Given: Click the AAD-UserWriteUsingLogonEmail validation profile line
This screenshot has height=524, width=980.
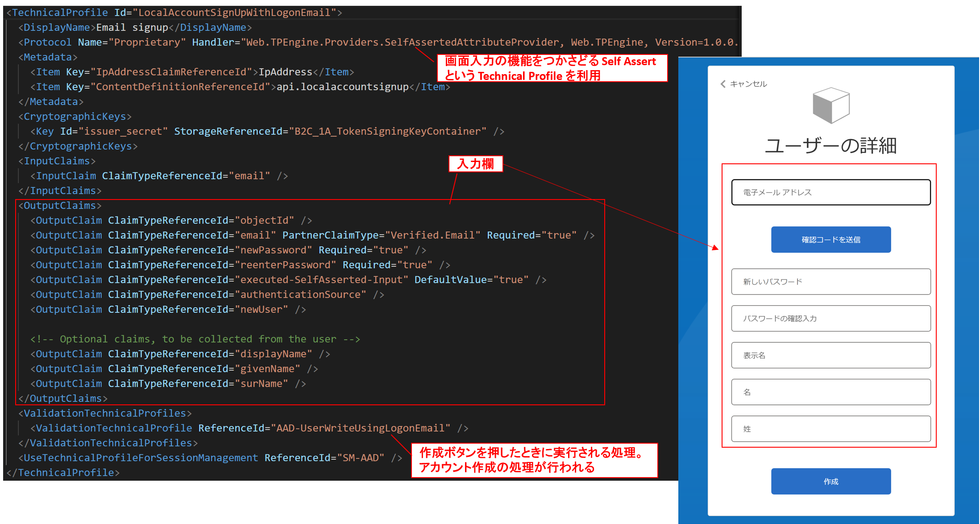Looking at the screenshot, I should 250,428.
